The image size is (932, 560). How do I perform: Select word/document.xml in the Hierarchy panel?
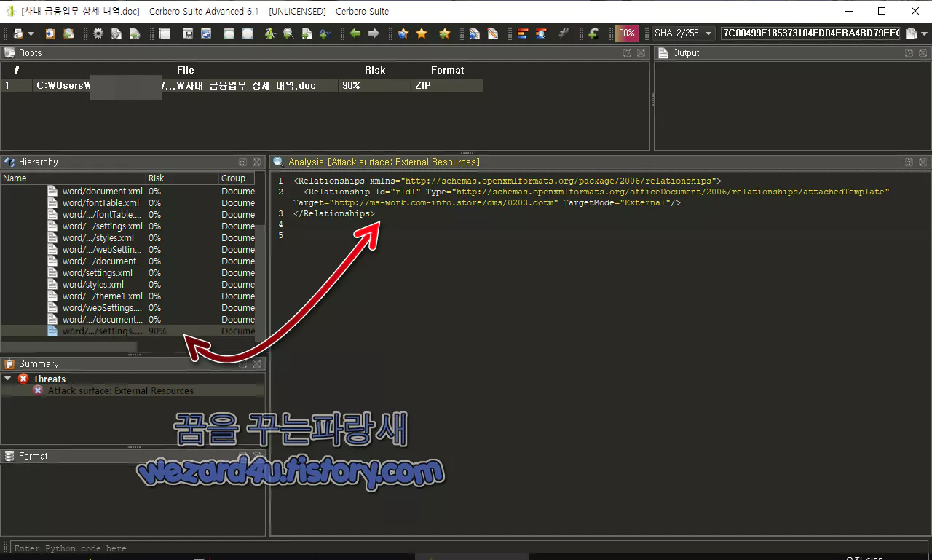click(102, 191)
